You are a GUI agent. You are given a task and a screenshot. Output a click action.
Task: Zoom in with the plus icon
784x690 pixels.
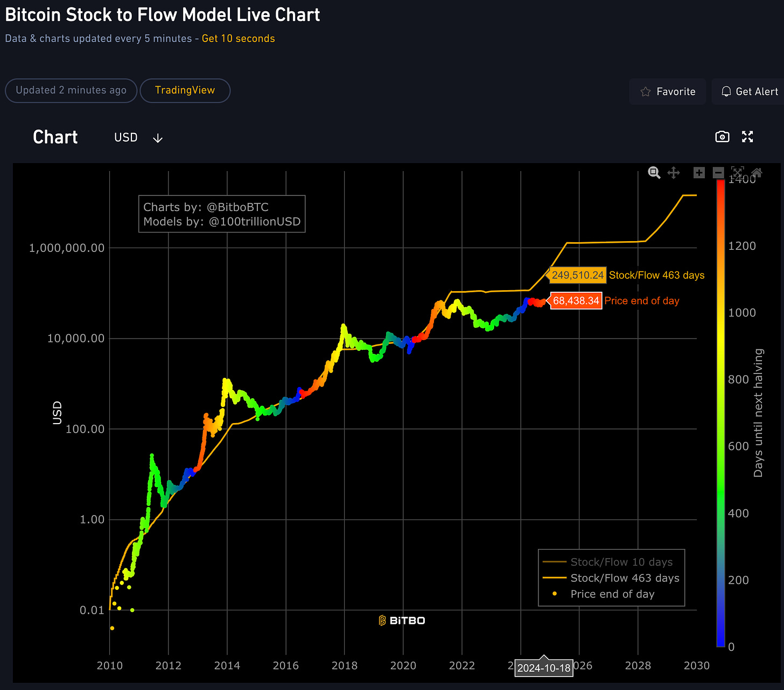click(x=699, y=173)
